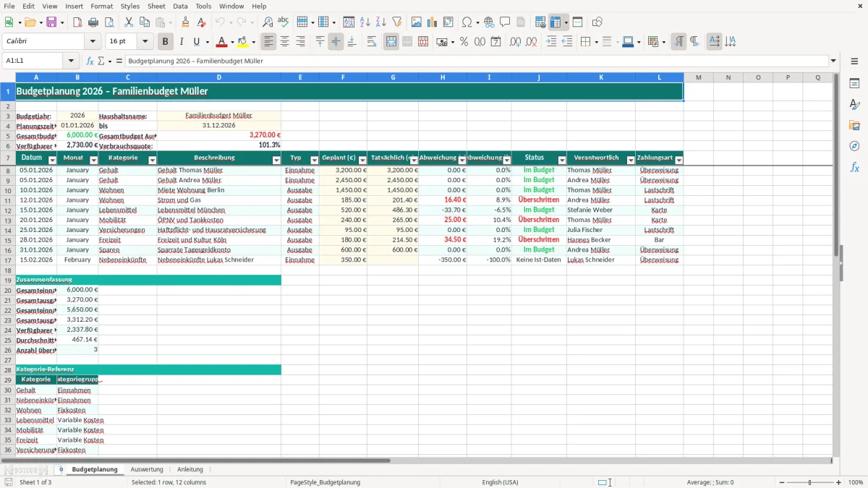Toggle Italic formatting

pos(181,42)
